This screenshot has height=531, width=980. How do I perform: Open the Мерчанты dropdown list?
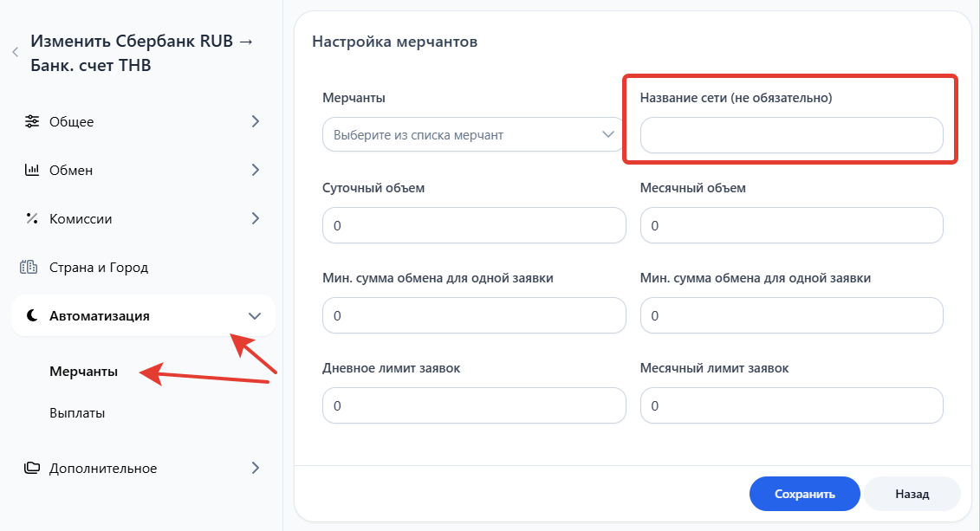pos(473,135)
